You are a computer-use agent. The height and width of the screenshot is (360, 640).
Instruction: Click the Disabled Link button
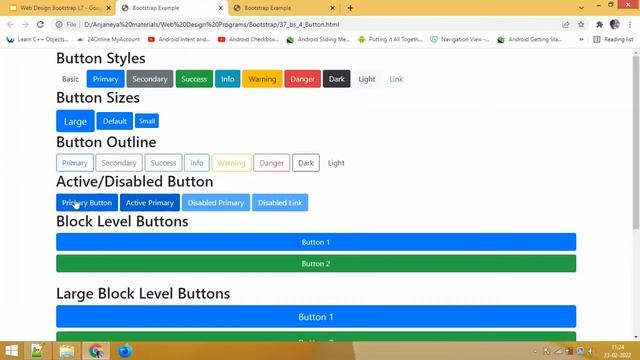[280, 202]
